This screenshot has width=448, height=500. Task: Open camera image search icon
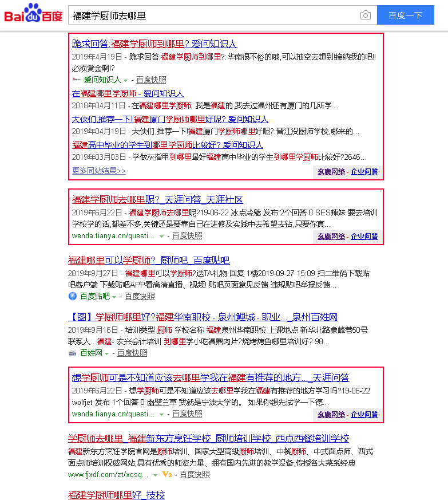[x=366, y=15]
